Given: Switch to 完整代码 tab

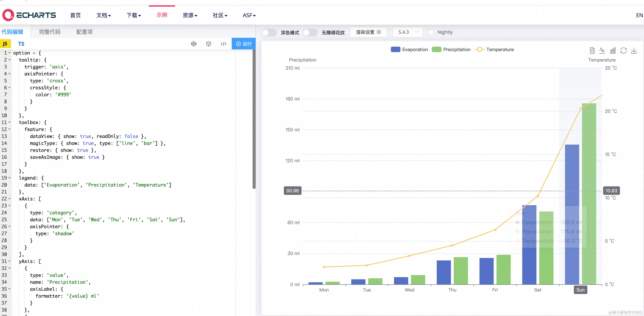Looking at the screenshot, I should [49, 32].
